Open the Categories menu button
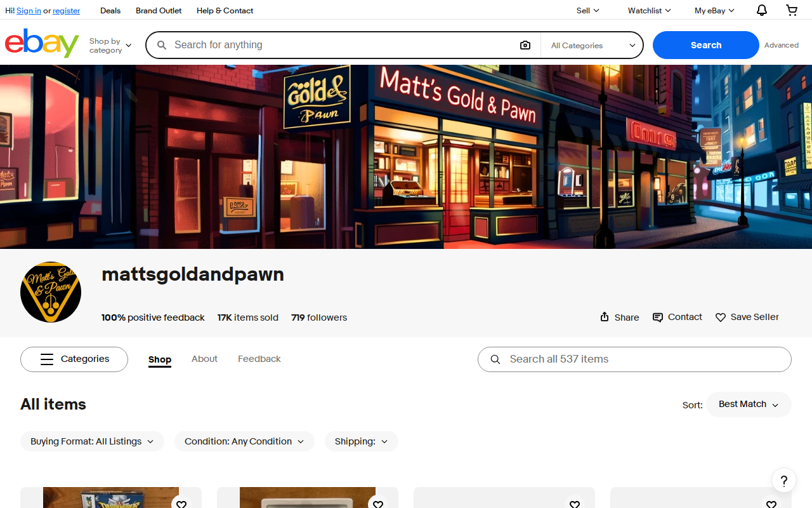 pos(74,359)
